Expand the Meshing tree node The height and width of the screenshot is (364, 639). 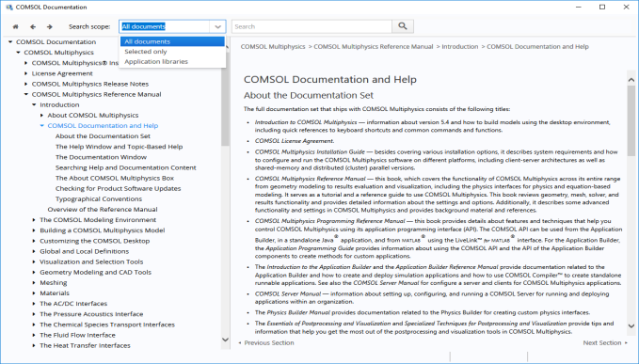(x=34, y=282)
